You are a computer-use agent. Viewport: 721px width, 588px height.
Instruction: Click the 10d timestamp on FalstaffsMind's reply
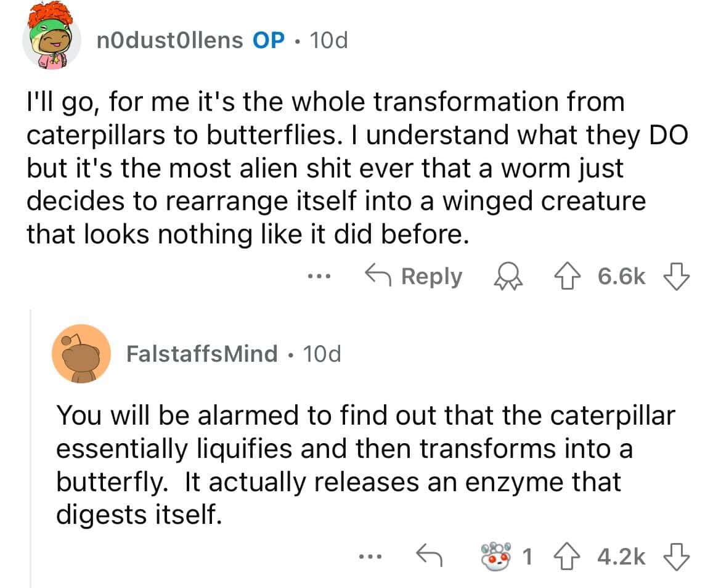pyautogui.click(x=322, y=354)
